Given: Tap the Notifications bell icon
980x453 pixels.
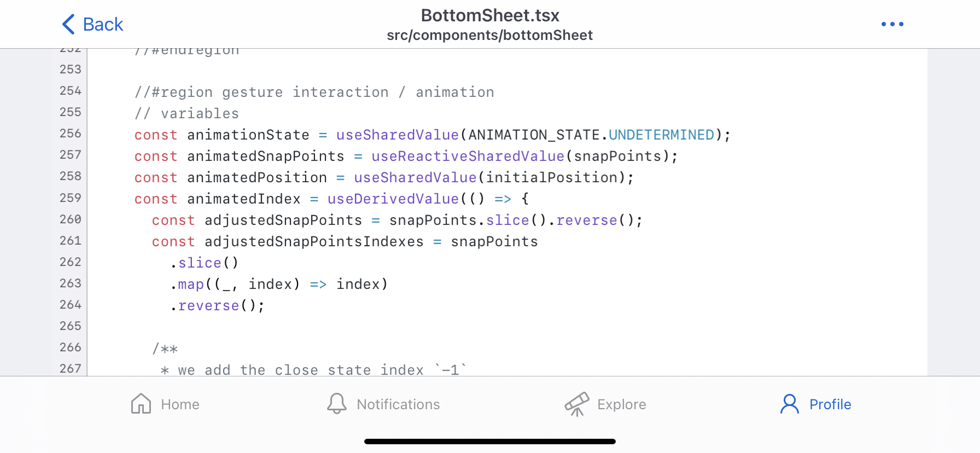Looking at the screenshot, I should click(x=337, y=404).
